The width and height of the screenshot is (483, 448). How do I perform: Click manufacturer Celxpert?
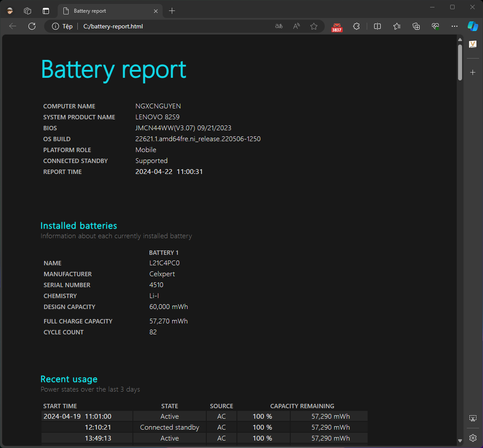coord(162,274)
